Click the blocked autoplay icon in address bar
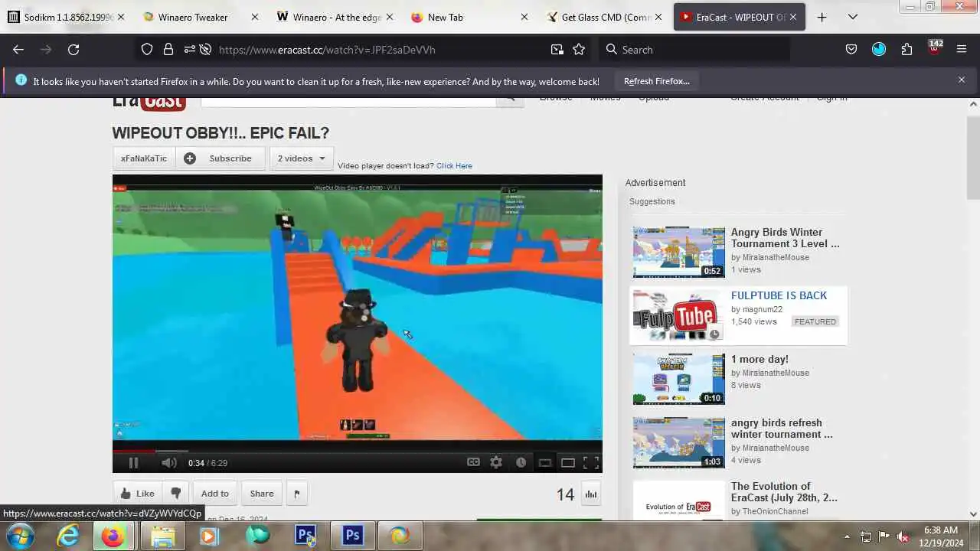The image size is (980, 551). 205,49
